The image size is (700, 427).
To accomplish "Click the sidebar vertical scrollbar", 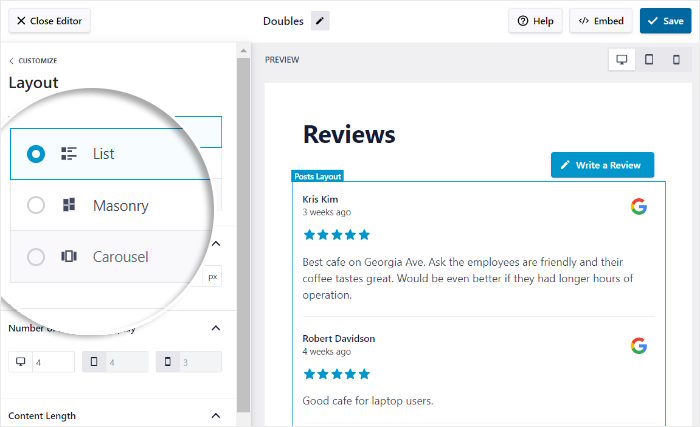I will point(243,234).
